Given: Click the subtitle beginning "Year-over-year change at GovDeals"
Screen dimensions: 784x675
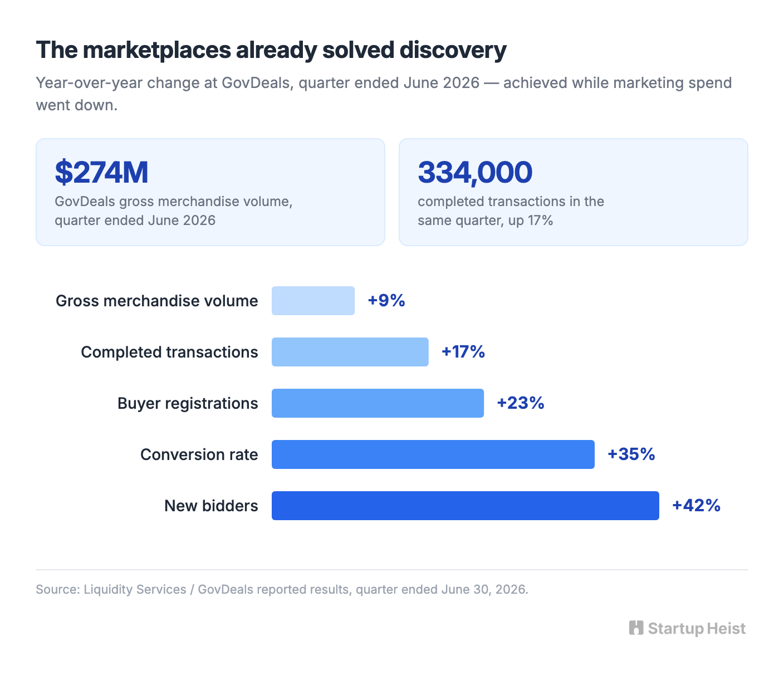Looking at the screenshot, I should [384, 94].
